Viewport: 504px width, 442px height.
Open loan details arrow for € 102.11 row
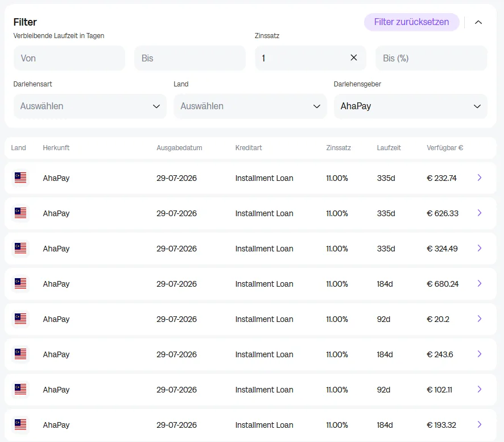click(479, 390)
